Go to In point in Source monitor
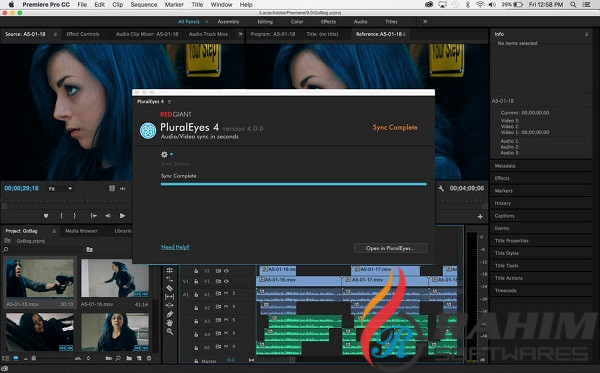The image size is (600, 373). point(93,216)
